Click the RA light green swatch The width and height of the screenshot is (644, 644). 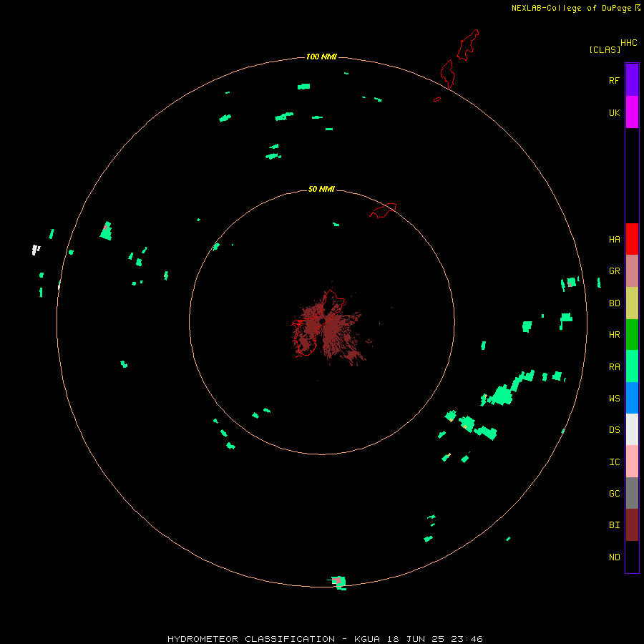tap(632, 366)
